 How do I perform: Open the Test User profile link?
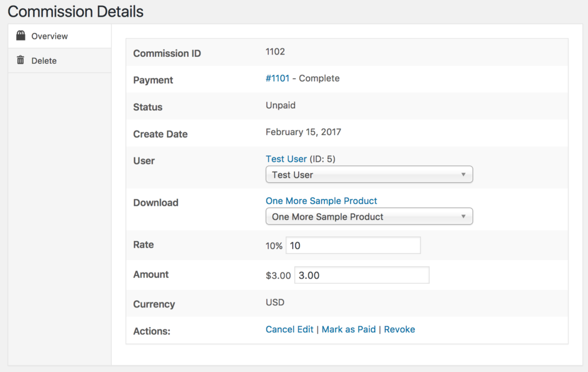pos(286,159)
